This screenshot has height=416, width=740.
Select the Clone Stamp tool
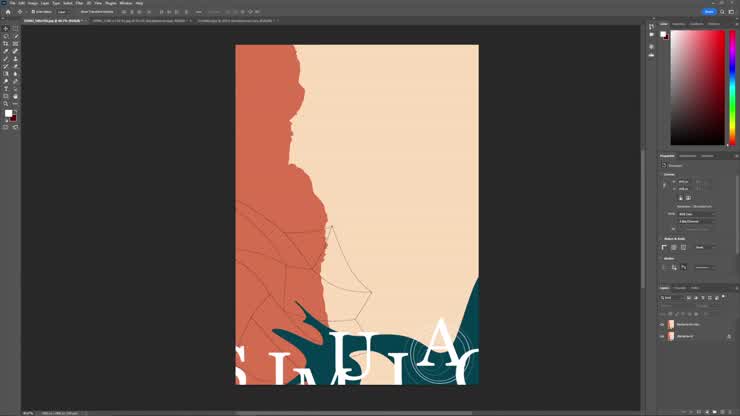pyautogui.click(x=16, y=59)
